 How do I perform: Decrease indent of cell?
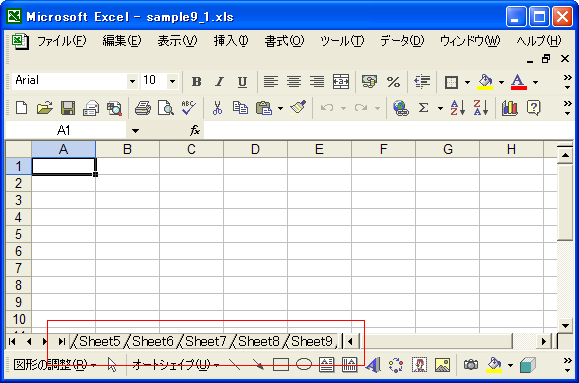422,82
